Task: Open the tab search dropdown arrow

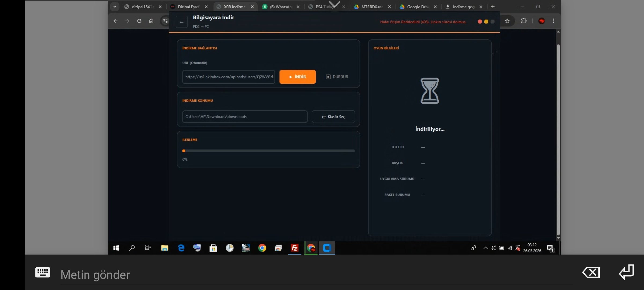Action: [x=115, y=7]
